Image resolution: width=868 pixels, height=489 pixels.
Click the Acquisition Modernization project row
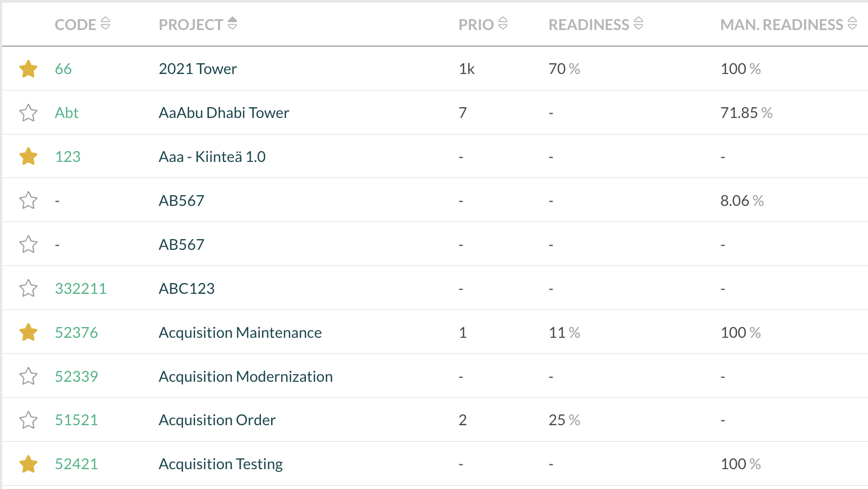tap(246, 376)
